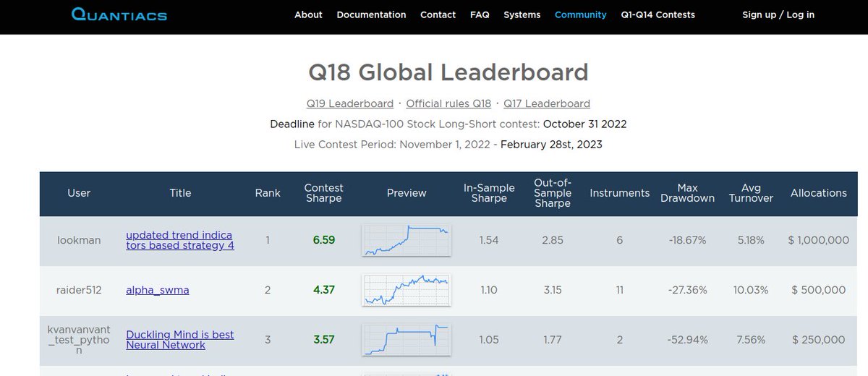This screenshot has height=376, width=868.
Task: Open the alpha_swma strategy link
Action: coord(158,290)
